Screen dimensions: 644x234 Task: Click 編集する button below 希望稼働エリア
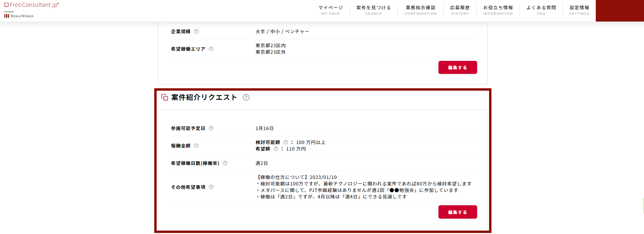[458, 67]
